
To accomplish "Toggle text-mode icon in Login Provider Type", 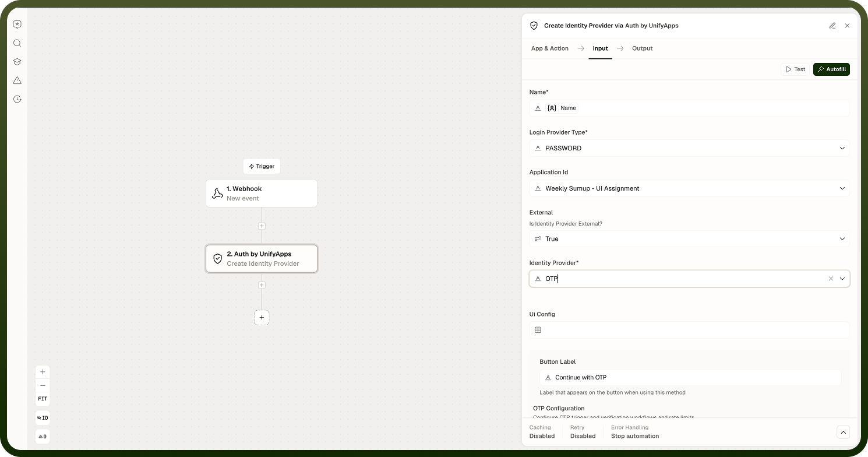I will [538, 148].
